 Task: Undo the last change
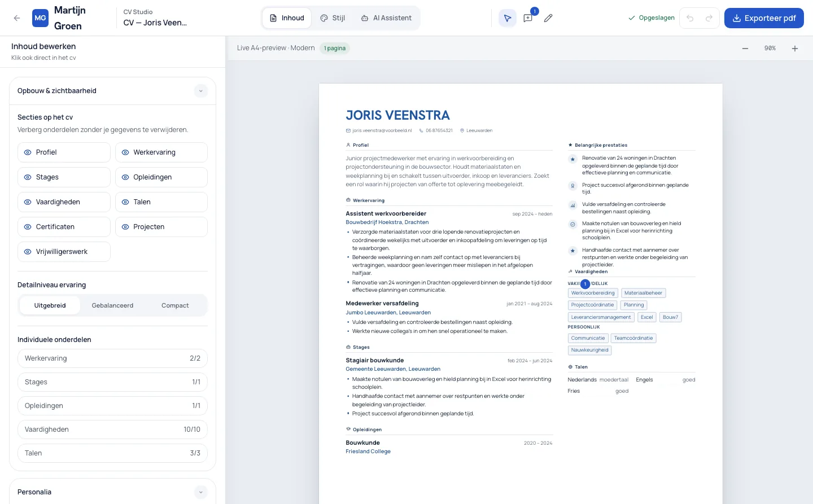[x=690, y=18]
